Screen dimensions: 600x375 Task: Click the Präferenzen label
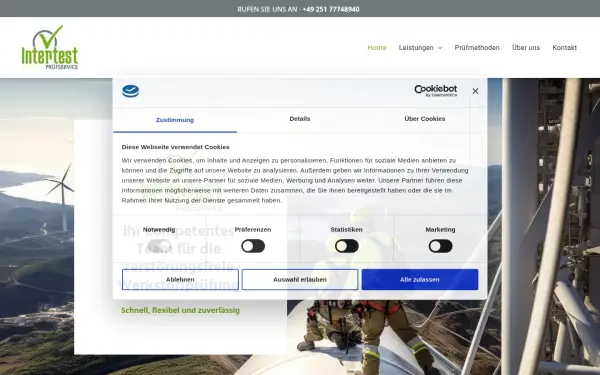pos(253,230)
